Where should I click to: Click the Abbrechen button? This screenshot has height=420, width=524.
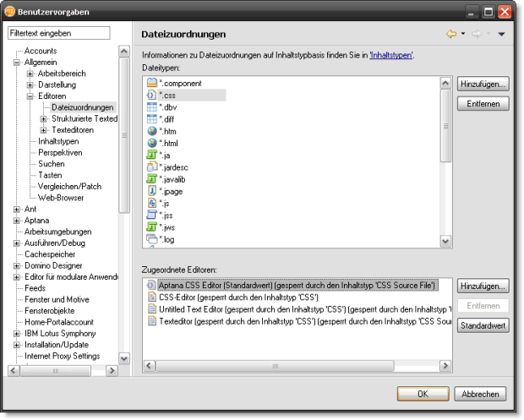(x=480, y=394)
